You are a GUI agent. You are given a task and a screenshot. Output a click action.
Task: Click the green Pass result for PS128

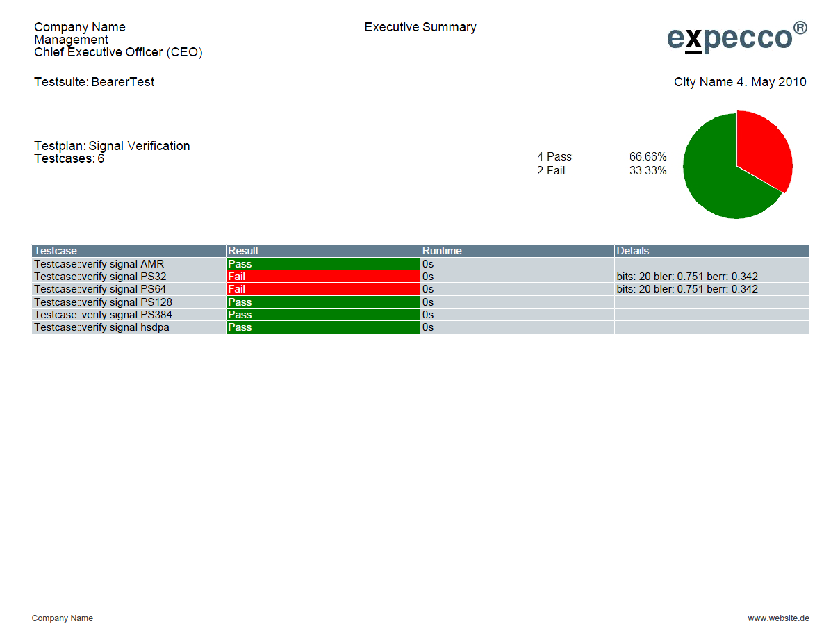pyautogui.click(x=322, y=302)
